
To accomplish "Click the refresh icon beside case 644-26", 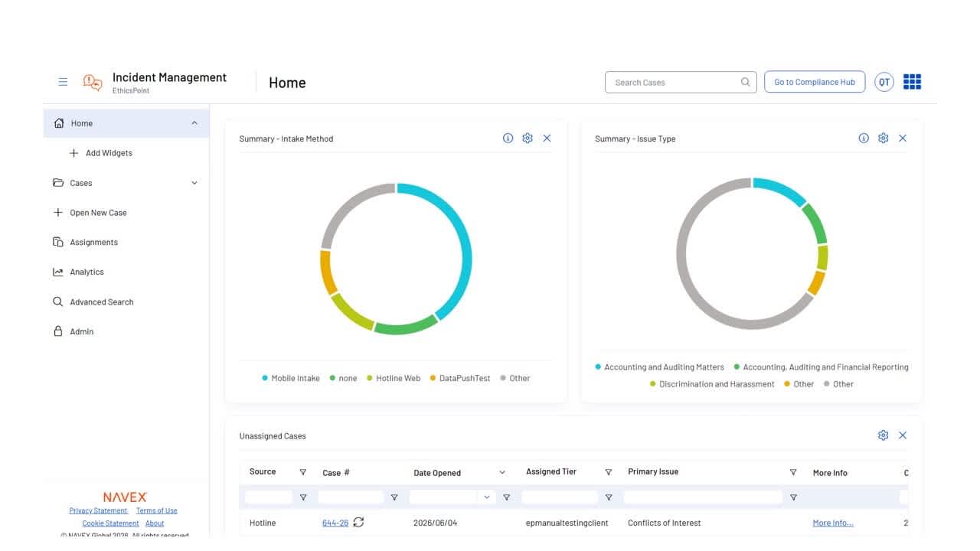I will pyautogui.click(x=358, y=523).
